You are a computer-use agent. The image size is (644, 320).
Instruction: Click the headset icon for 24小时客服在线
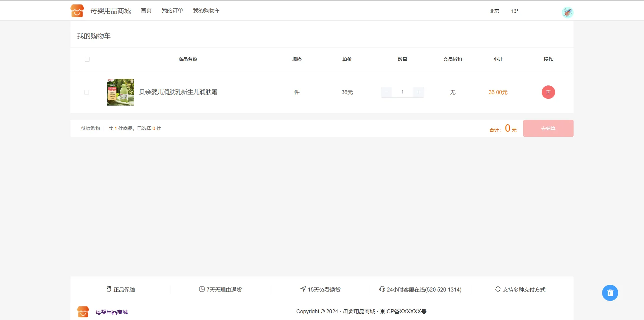pyautogui.click(x=382, y=289)
